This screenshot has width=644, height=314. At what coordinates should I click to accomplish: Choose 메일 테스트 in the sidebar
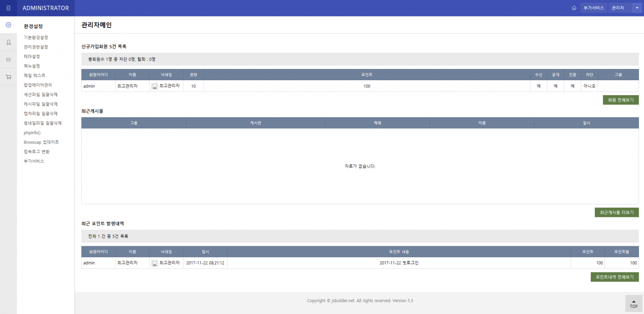coord(35,75)
